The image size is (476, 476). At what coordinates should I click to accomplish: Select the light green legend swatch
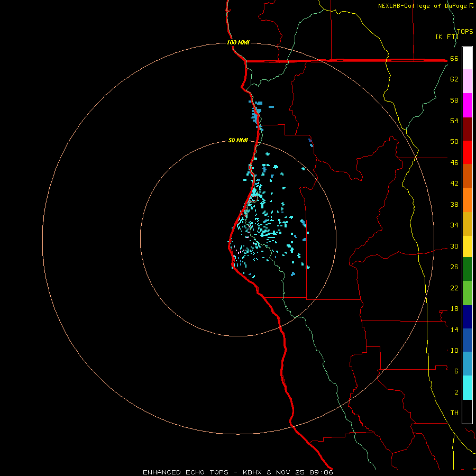point(467,292)
